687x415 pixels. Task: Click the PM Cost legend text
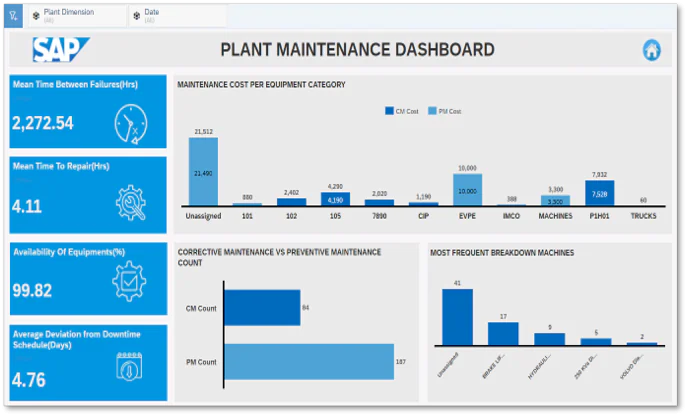[x=450, y=111]
